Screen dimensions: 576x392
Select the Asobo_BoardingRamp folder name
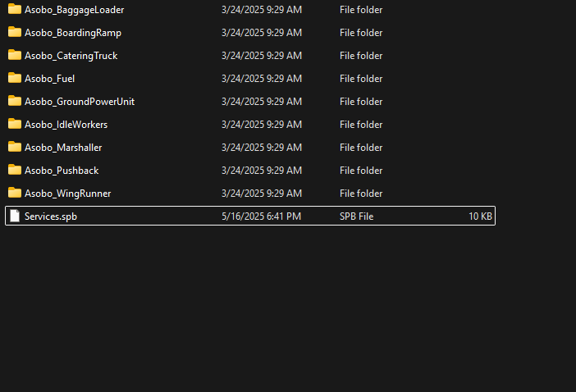[73, 33]
